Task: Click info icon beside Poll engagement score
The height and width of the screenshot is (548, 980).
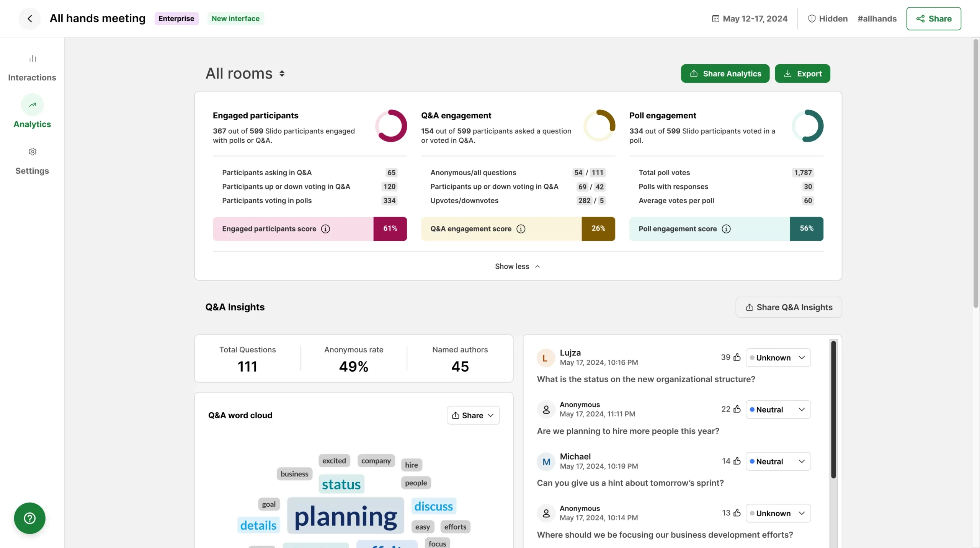Action: [726, 229]
